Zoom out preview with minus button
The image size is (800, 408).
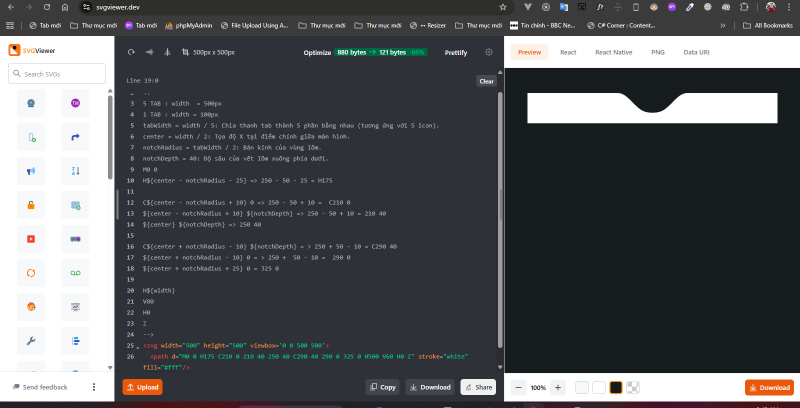pyautogui.click(x=519, y=387)
